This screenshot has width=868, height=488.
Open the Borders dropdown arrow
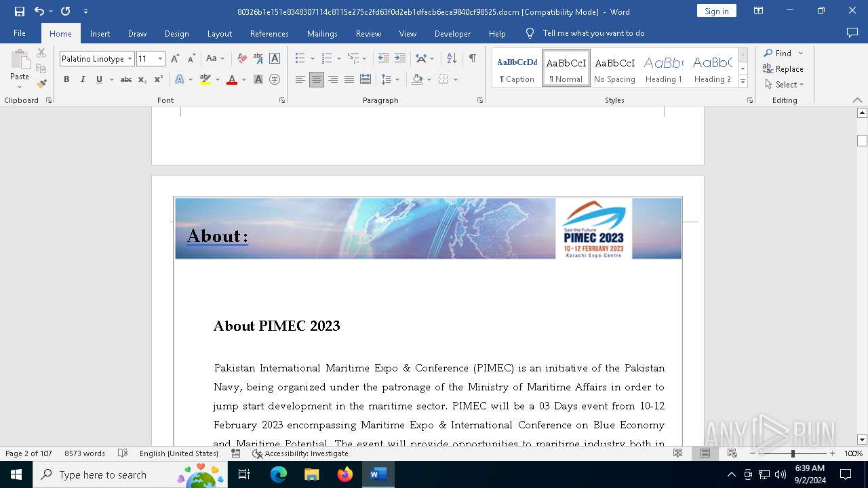coord(456,79)
